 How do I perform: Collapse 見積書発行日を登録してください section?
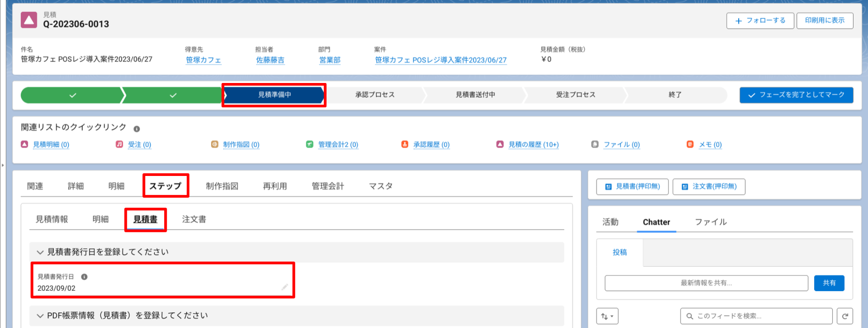[x=40, y=252]
